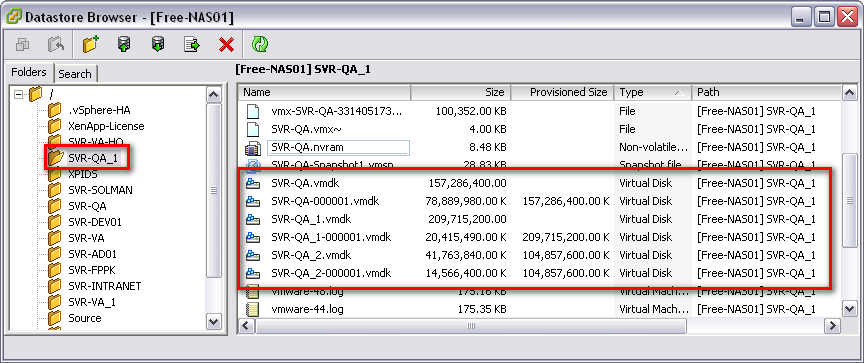Click the move file document-arrow icon
This screenshot has height=363, width=864.
point(192,45)
